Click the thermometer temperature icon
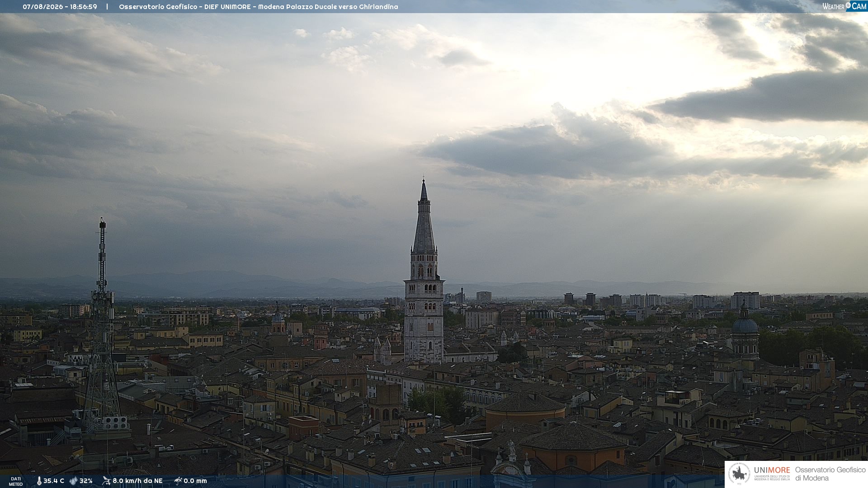This screenshot has width=868, height=488. [x=39, y=481]
